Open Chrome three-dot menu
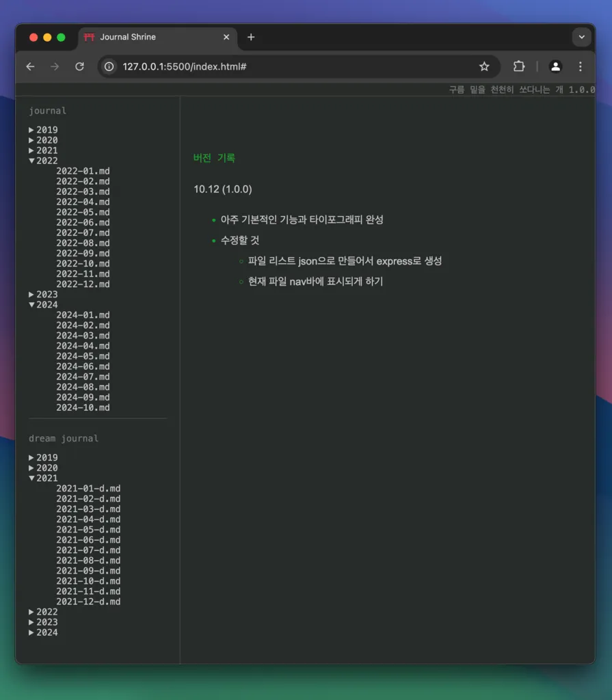Viewport: 612px width, 700px height. point(580,66)
